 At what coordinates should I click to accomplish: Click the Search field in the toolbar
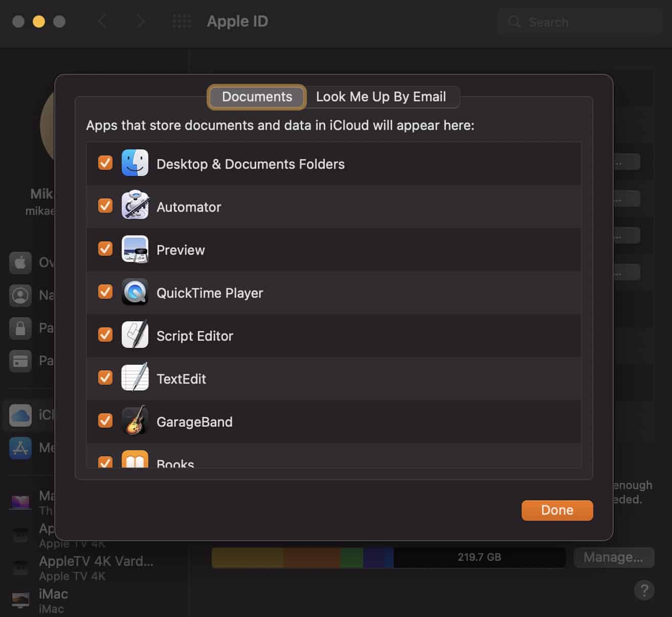point(579,22)
